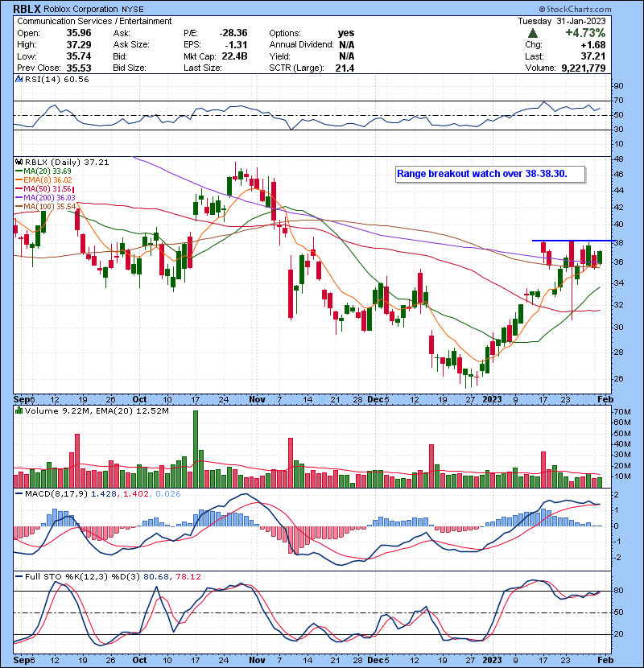This screenshot has width=644, height=668.
Task: Click the stochastic %D value 78.12
Action: pyautogui.click(x=188, y=577)
